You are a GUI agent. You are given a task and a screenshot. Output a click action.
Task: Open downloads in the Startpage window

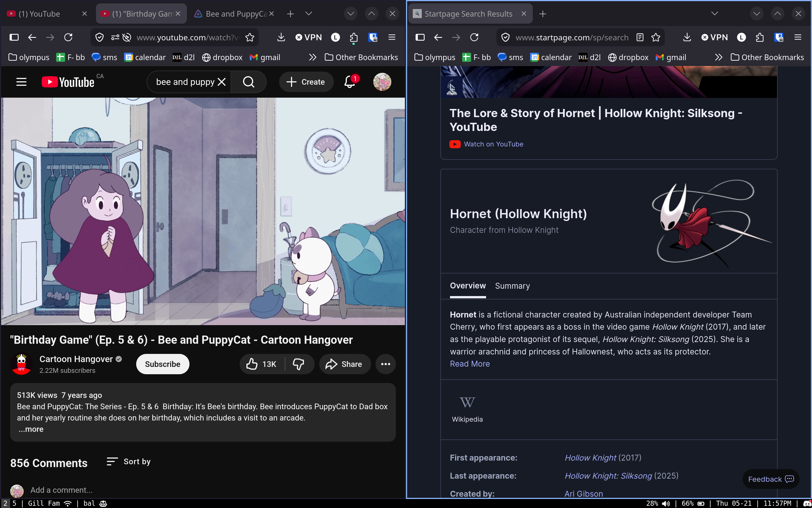pos(687,37)
